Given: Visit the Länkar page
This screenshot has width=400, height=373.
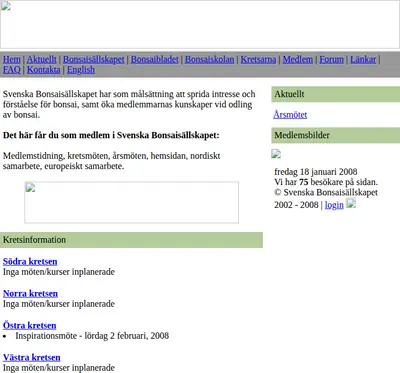Looking at the screenshot, I should pos(363,60).
